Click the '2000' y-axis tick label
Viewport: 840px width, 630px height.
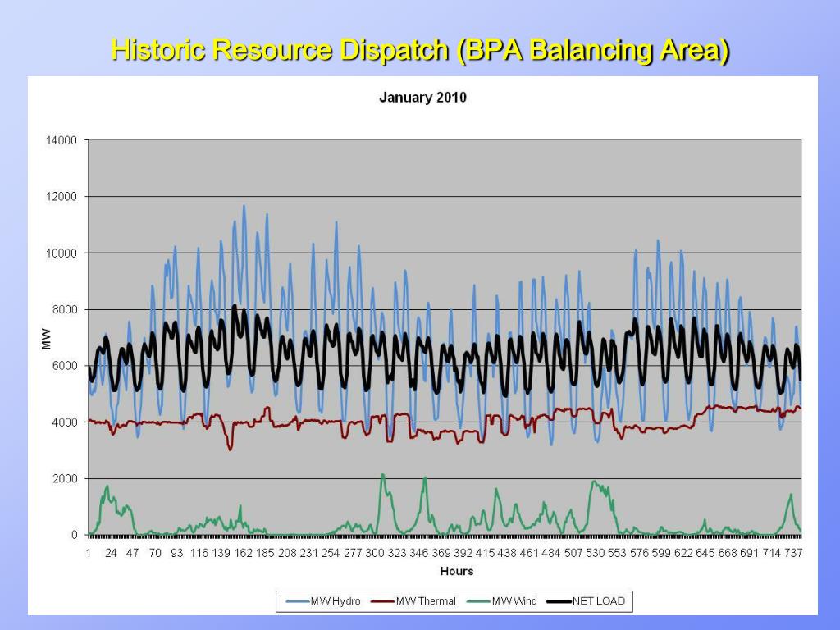coord(65,479)
